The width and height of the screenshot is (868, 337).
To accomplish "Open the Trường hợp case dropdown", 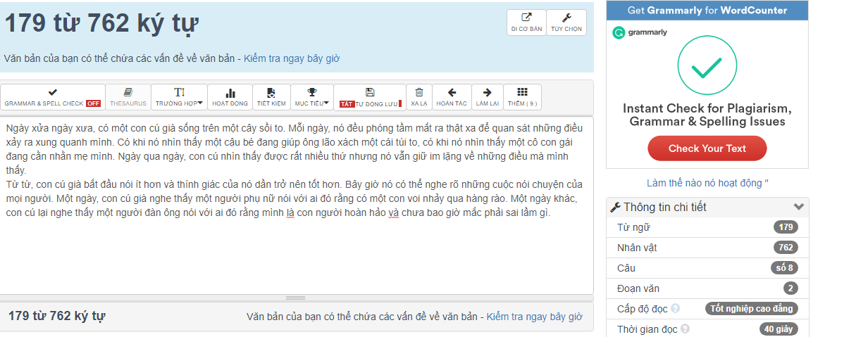I will pos(179,97).
